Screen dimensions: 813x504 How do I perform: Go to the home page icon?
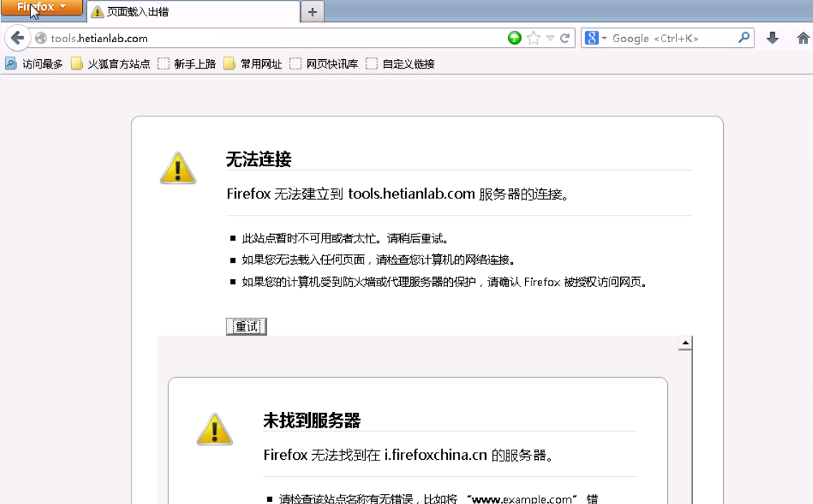803,38
